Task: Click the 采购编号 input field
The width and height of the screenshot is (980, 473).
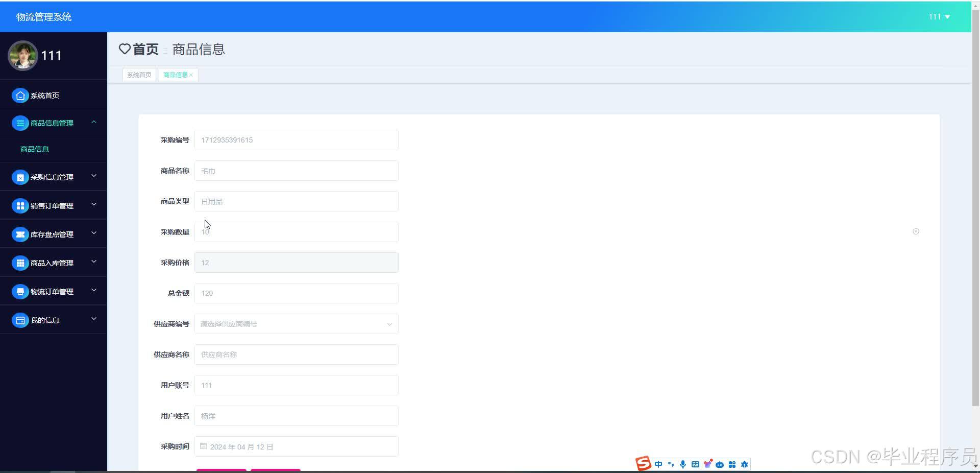Action: [296, 140]
